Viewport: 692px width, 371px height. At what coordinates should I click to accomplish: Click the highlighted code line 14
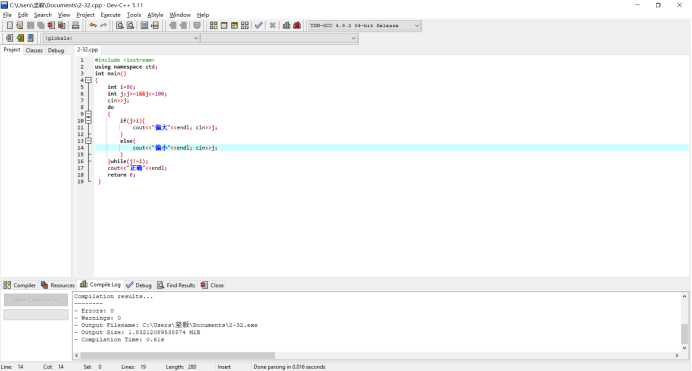(391, 148)
